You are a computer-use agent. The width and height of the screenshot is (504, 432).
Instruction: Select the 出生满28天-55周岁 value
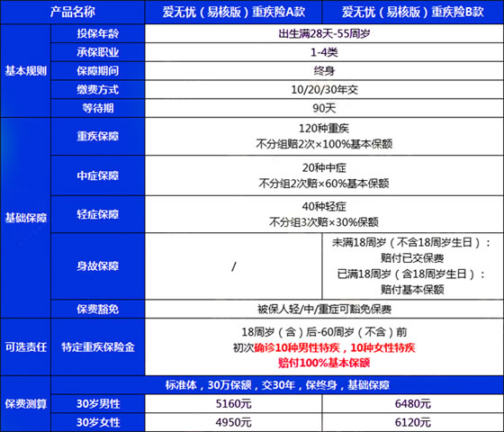click(x=324, y=33)
